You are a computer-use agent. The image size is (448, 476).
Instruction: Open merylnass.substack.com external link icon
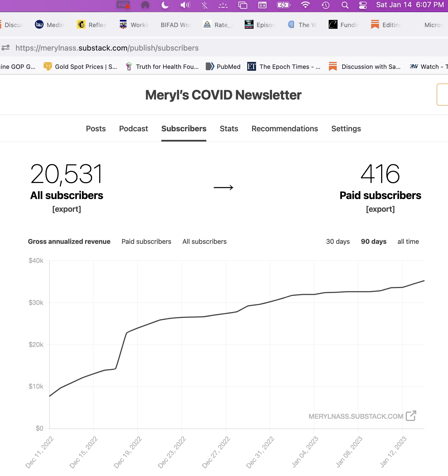pos(411,416)
